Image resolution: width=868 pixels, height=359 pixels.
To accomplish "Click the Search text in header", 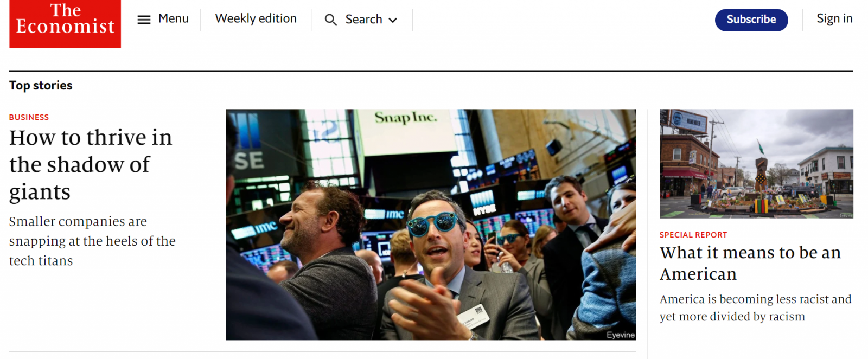I will click(363, 20).
